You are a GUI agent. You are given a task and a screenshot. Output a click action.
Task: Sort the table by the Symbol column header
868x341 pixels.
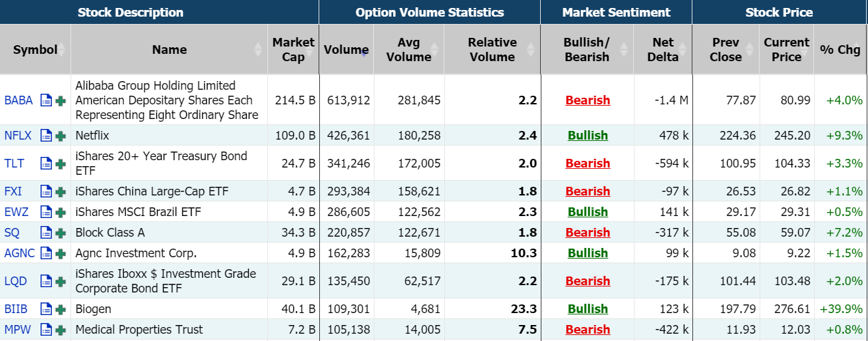[x=35, y=50]
